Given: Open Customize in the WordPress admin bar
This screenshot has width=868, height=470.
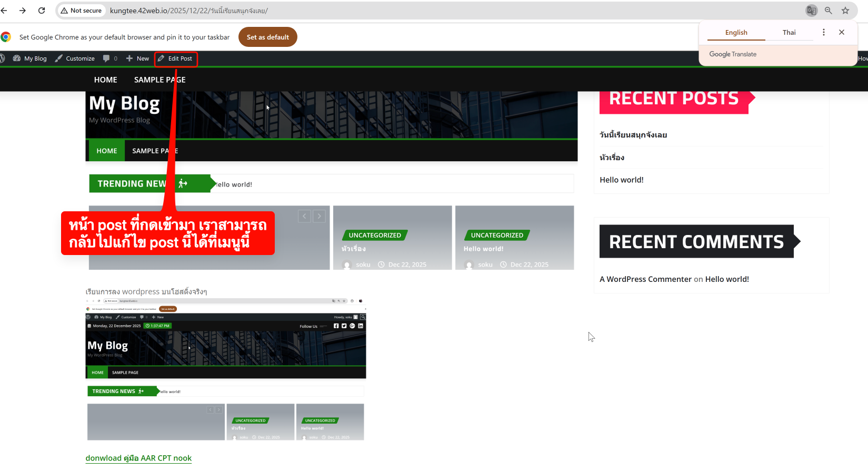Looking at the screenshot, I should click(75, 58).
